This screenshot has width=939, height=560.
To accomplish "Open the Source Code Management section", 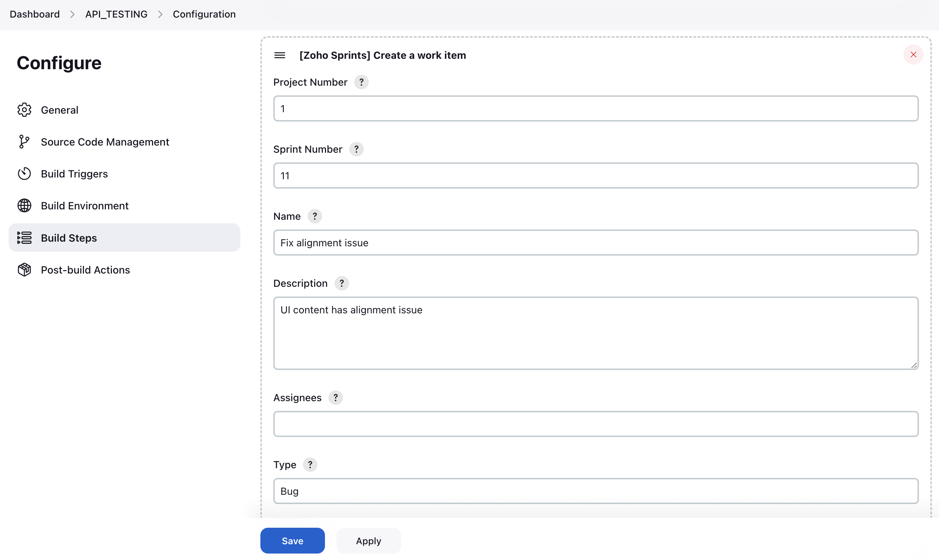I will (x=124, y=142).
